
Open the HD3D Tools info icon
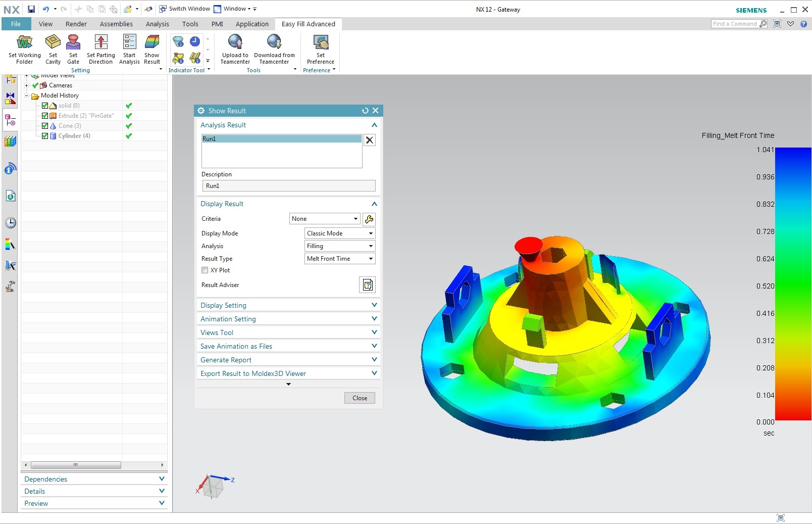10,168
